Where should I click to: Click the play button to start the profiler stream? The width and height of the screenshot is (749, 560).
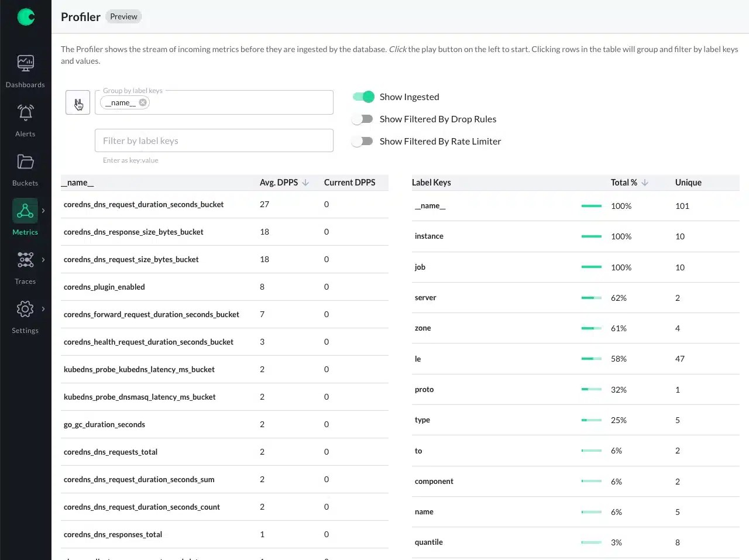[77, 102]
